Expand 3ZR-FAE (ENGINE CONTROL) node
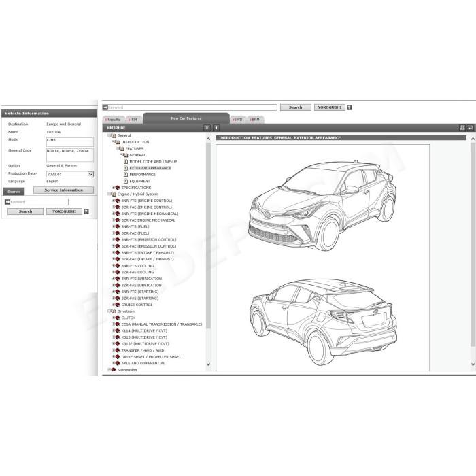The width and height of the screenshot is (476, 476). pyautogui.click(x=113, y=207)
